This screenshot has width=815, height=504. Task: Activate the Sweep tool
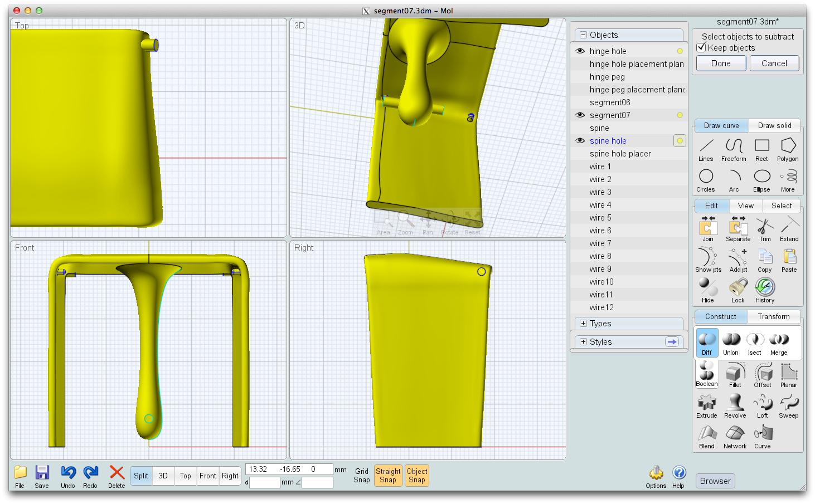click(x=789, y=406)
